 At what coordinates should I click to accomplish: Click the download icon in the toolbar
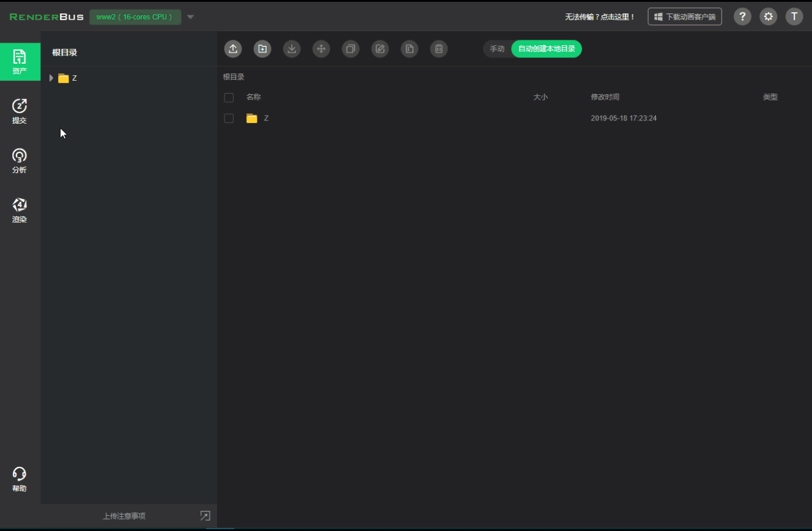coord(292,49)
